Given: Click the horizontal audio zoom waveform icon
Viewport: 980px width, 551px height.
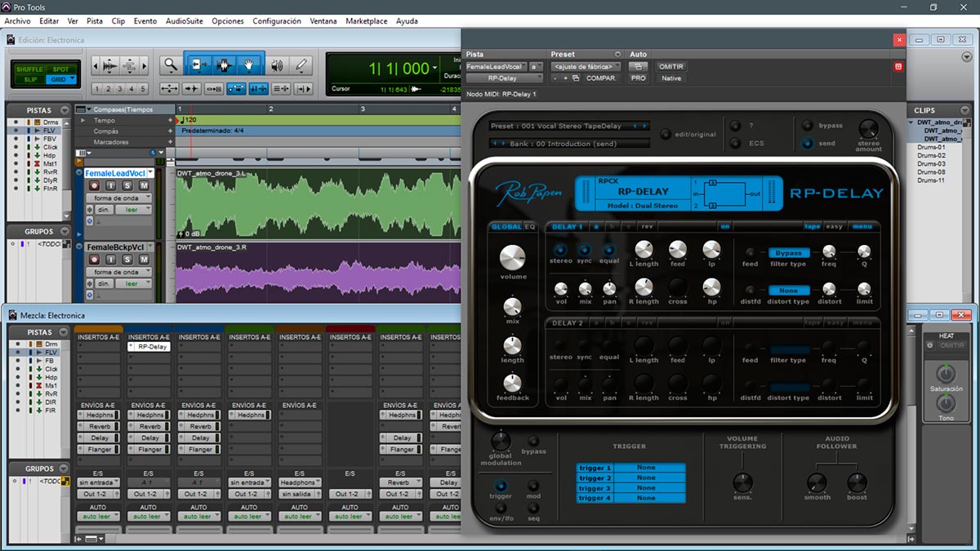Looking at the screenshot, I should click(x=109, y=66).
